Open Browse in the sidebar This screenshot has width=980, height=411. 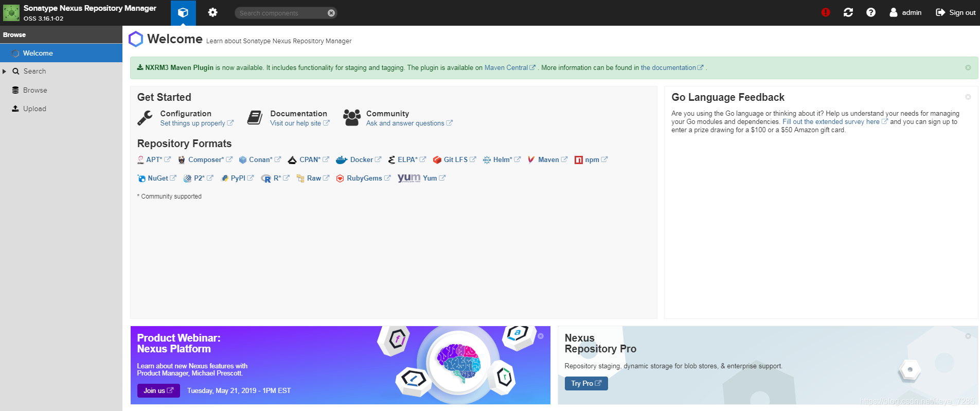click(x=35, y=90)
